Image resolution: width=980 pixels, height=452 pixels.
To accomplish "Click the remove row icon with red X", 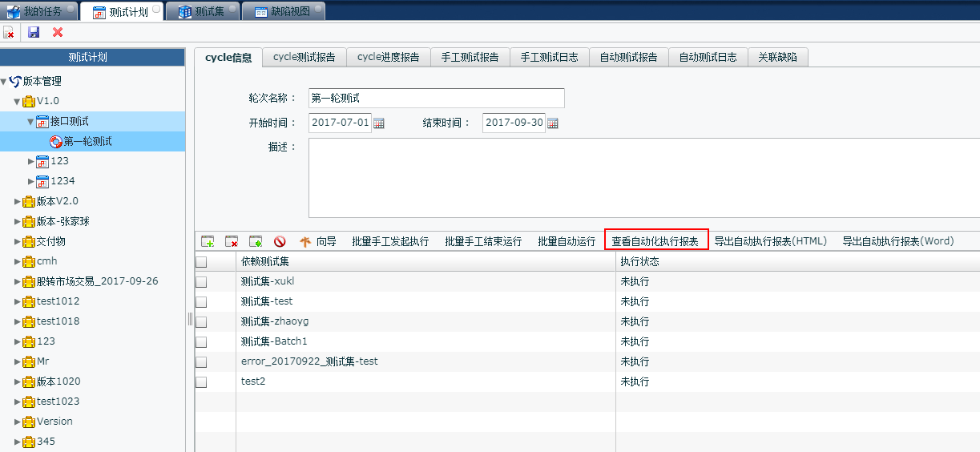I will pos(232,241).
